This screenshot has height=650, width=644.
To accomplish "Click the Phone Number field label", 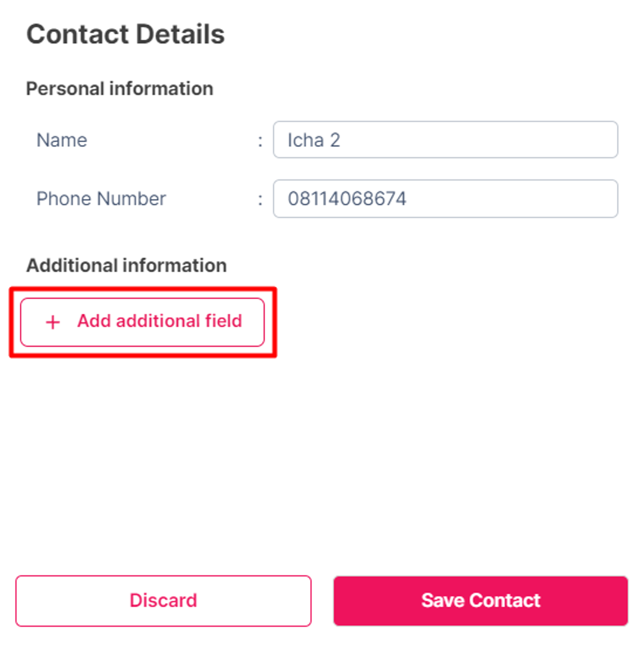I will (x=101, y=198).
